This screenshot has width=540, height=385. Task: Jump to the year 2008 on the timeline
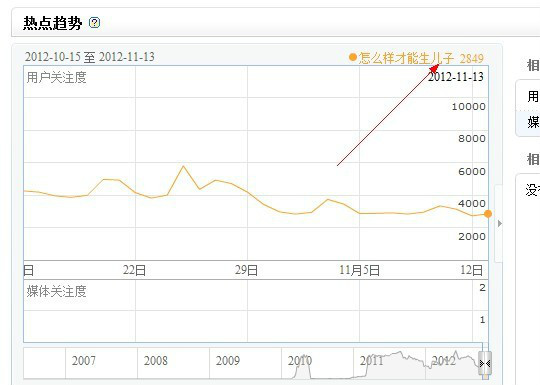click(156, 361)
